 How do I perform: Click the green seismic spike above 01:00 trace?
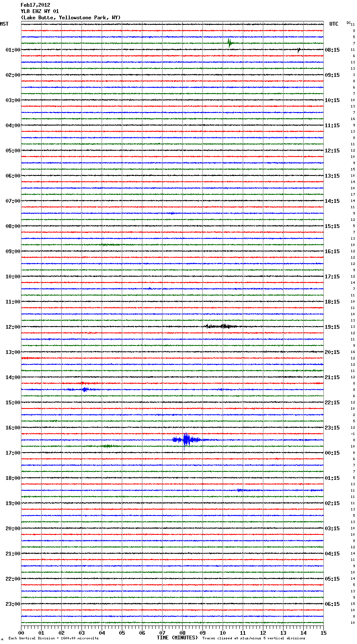230,42
